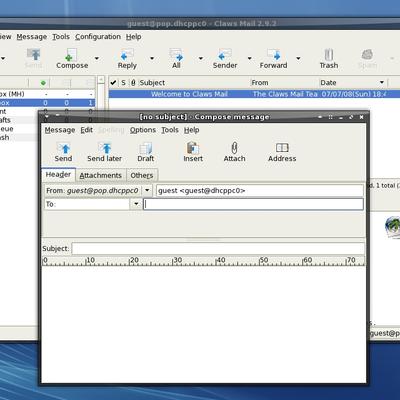400x400 pixels.
Task: Click the new-messages green dot column header
Action: pos(43,83)
